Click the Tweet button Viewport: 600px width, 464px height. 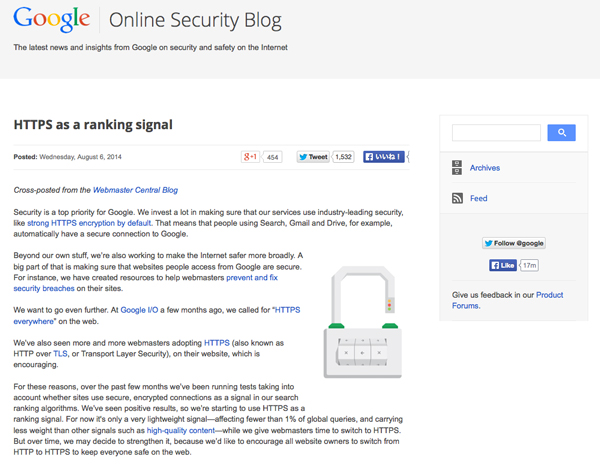[x=313, y=157]
